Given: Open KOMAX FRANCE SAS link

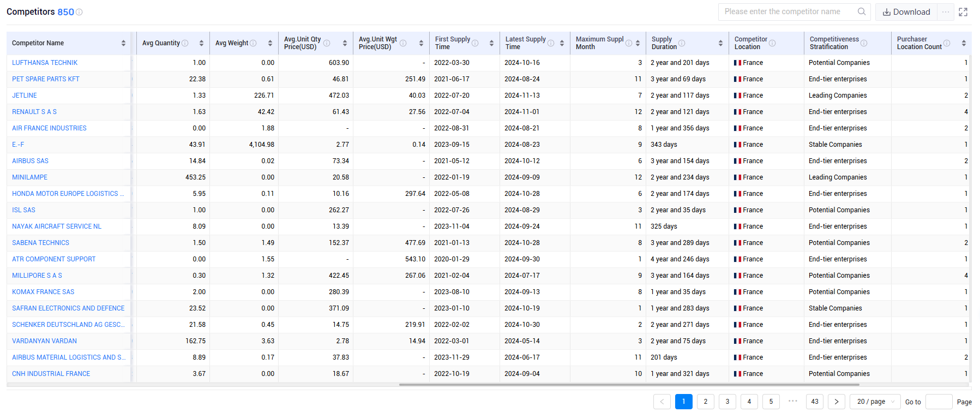Looking at the screenshot, I should (43, 292).
